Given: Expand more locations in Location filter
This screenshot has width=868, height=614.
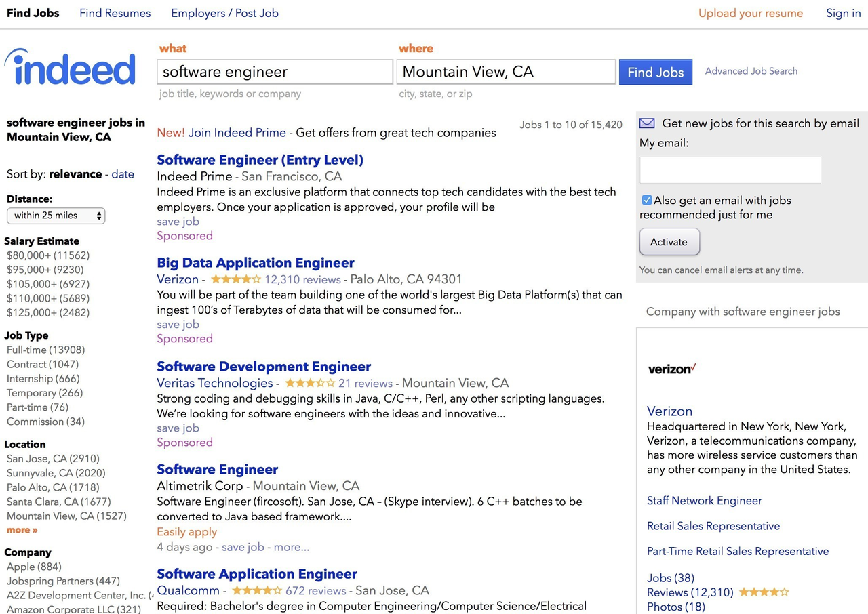Looking at the screenshot, I should (x=22, y=530).
